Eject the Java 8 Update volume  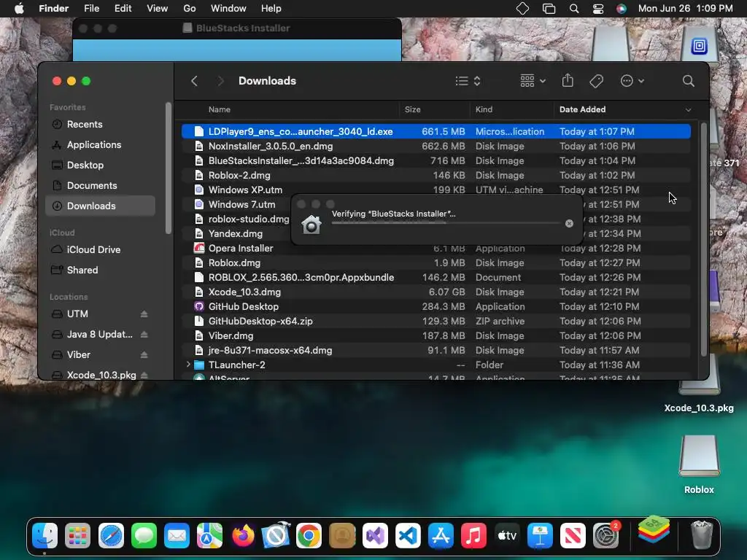144,334
